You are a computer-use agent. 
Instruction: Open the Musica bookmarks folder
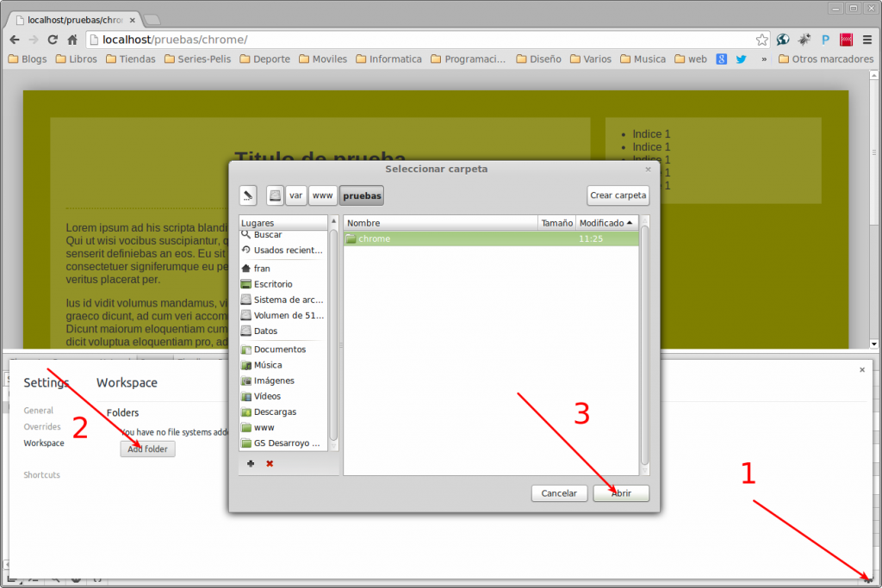tap(643, 59)
